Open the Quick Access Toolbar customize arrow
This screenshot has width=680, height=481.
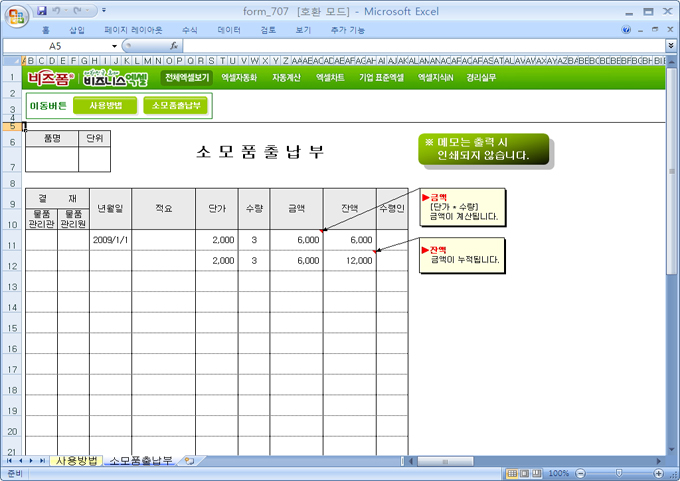click(x=104, y=10)
